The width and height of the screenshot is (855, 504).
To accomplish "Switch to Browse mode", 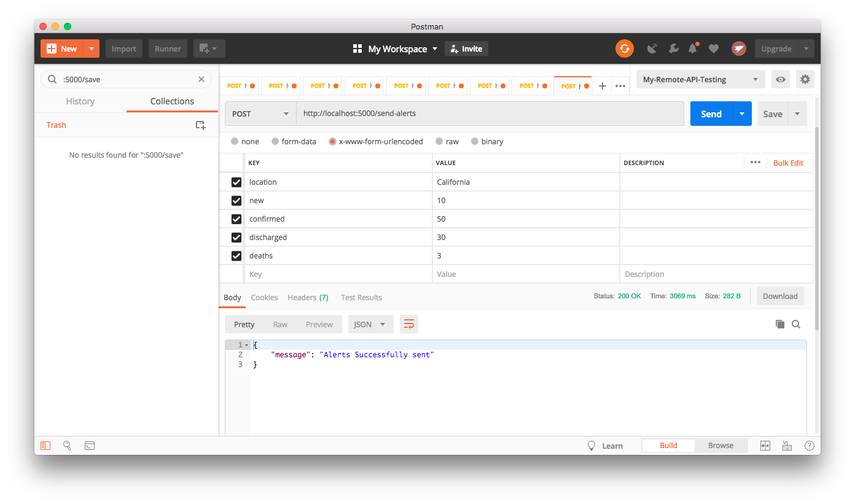I will click(720, 446).
